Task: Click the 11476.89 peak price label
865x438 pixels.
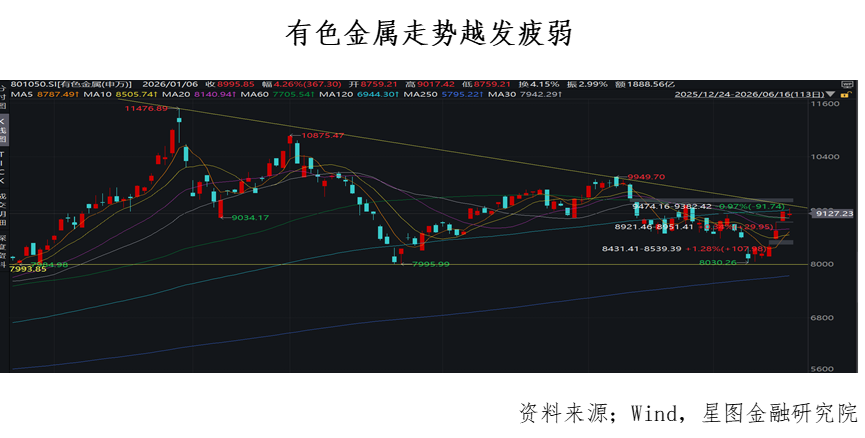Action: tap(146, 109)
